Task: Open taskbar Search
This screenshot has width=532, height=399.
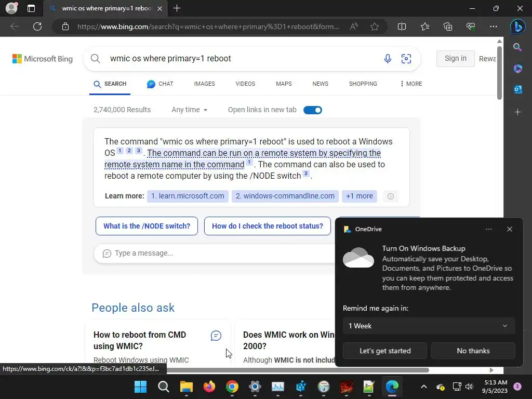Action: 163,387
